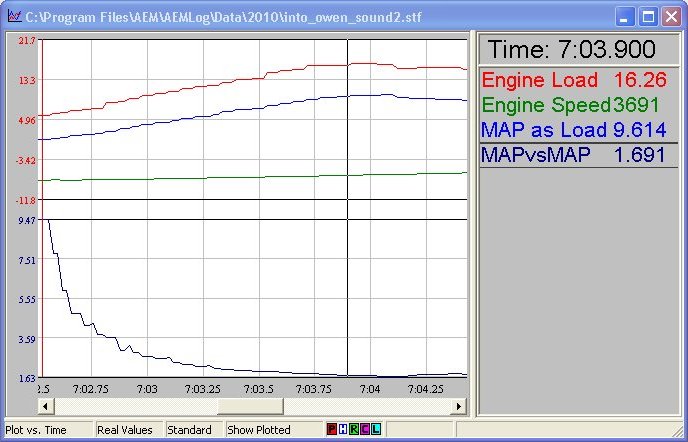Viewport: 688px width, 442px height.
Task: Click the 5.55 axis label
Action: pos(27,299)
